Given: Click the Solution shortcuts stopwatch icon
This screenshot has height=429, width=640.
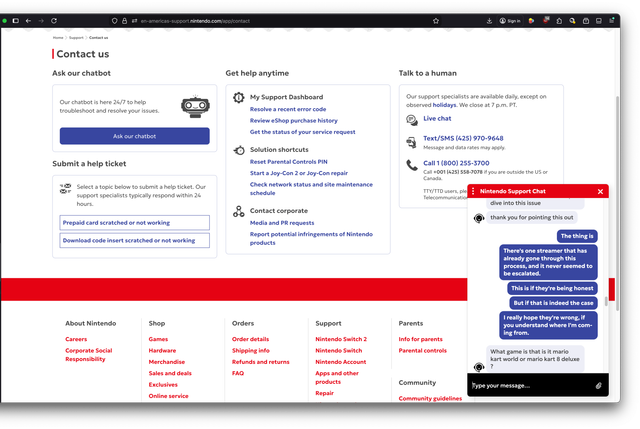Looking at the screenshot, I should (239, 150).
